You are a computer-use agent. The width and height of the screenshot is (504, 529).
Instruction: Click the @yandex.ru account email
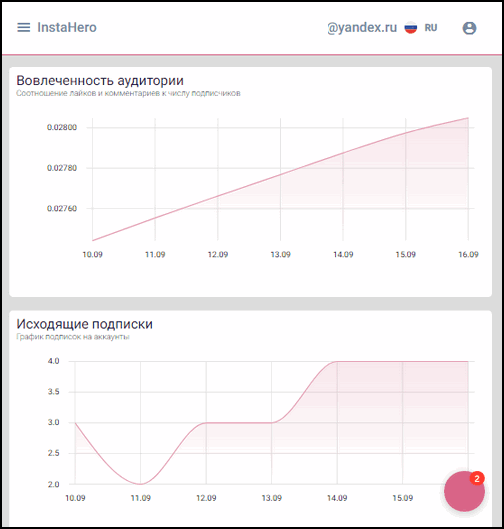click(362, 28)
